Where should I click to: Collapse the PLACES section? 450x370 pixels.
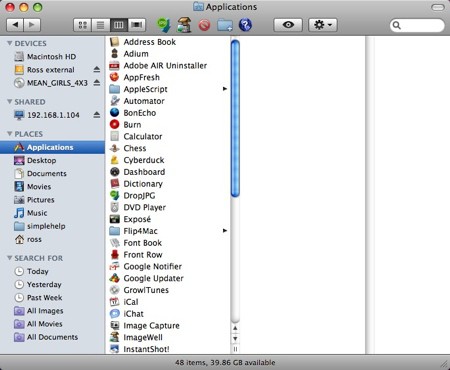pyautogui.click(x=10, y=134)
